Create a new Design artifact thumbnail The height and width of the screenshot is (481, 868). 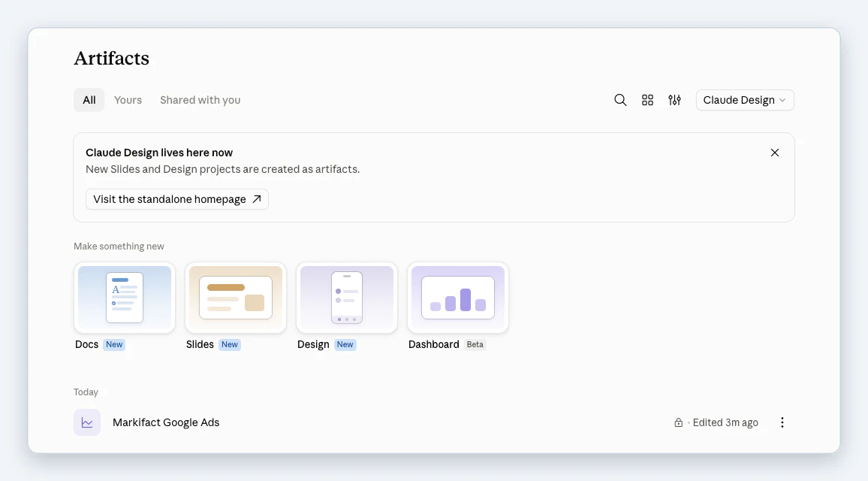coord(347,298)
